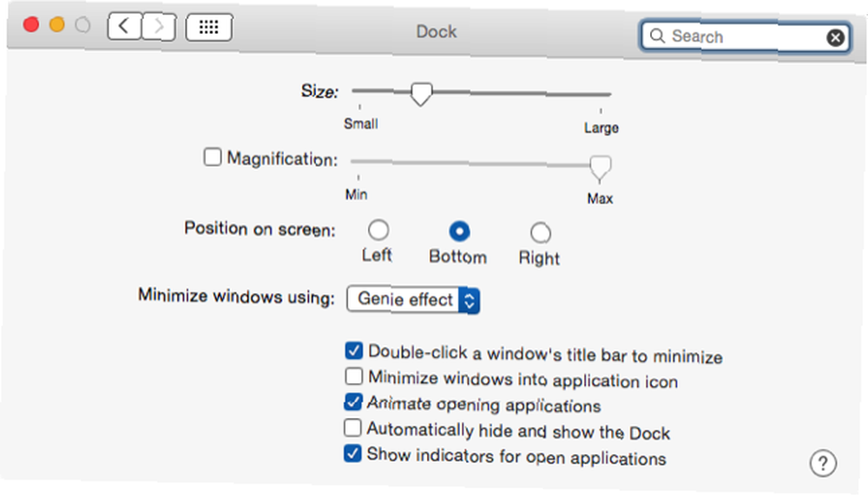Viewport: 868px width, 496px height.
Task: Select Right dock position radio button
Action: [x=540, y=233]
